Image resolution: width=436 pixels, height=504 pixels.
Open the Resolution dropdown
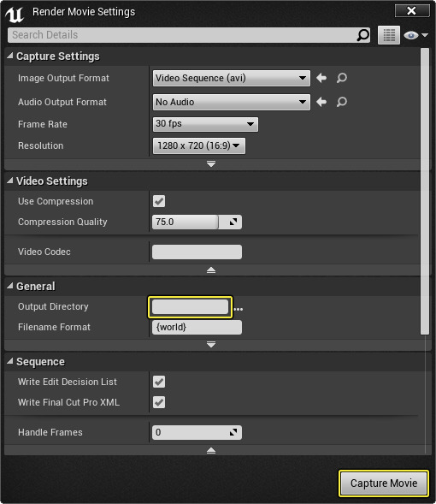pyautogui.click(x=199, y=145)
